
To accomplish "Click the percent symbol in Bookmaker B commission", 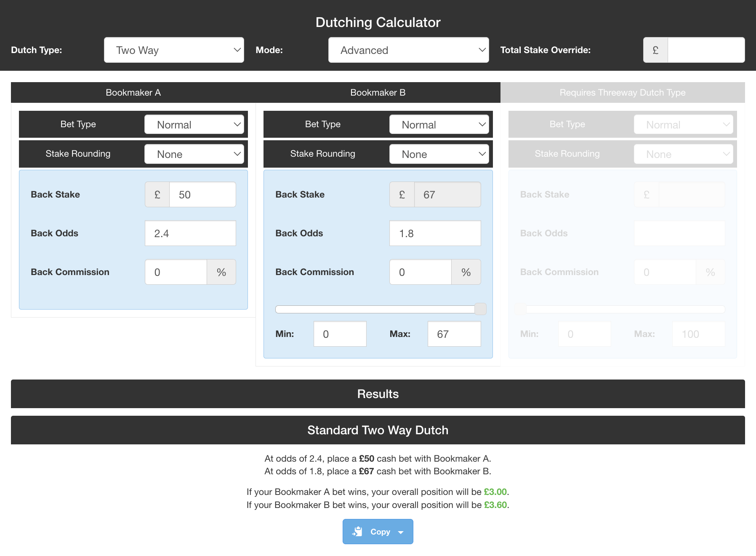I will [x=466, y=272].
